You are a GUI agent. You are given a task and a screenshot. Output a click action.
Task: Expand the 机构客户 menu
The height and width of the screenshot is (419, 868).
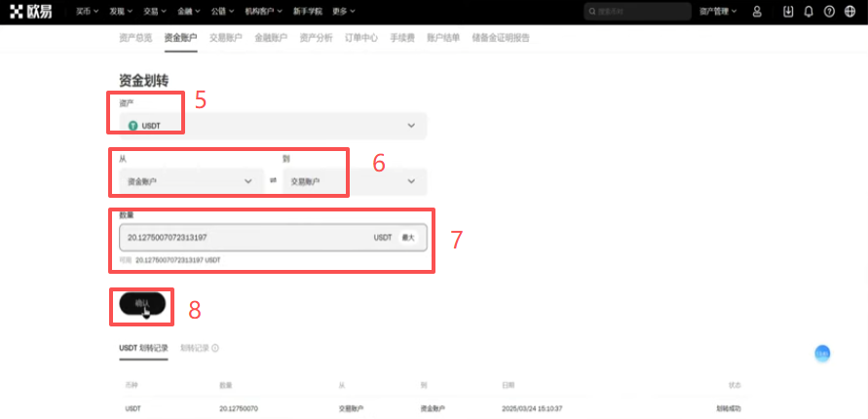[x=263, y=11]
